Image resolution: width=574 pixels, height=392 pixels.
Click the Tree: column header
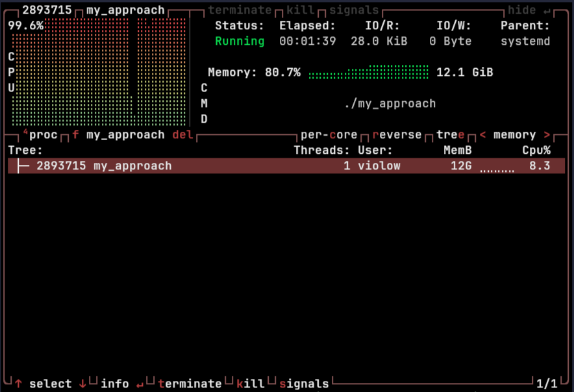click(25, 151)
